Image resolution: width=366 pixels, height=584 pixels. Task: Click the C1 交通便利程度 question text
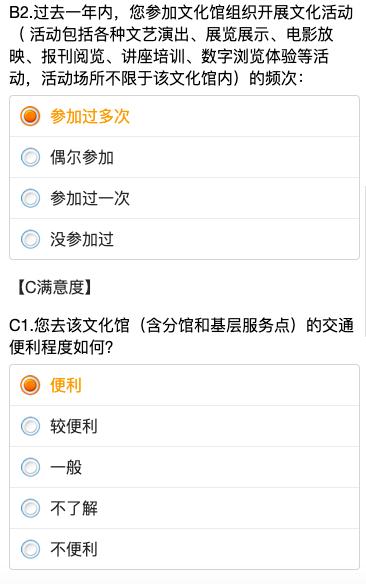pyautogui.click(x=181, y=336)
